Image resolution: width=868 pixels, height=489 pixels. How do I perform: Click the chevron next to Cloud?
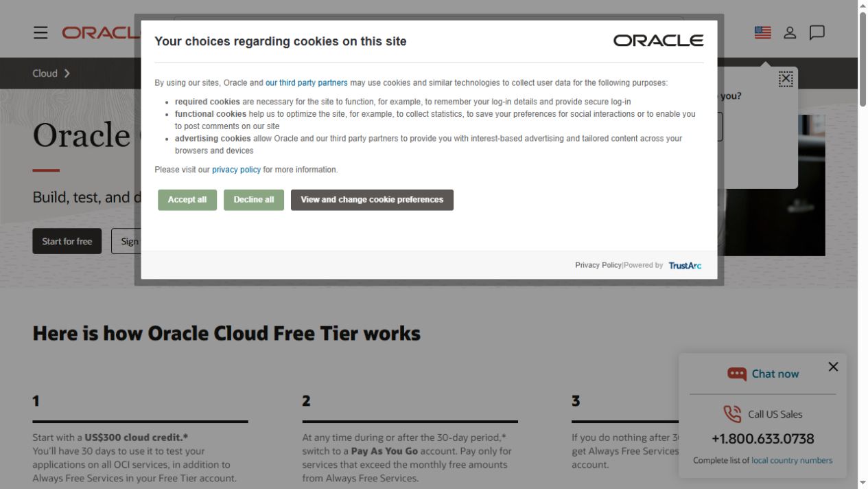[67, 73]
